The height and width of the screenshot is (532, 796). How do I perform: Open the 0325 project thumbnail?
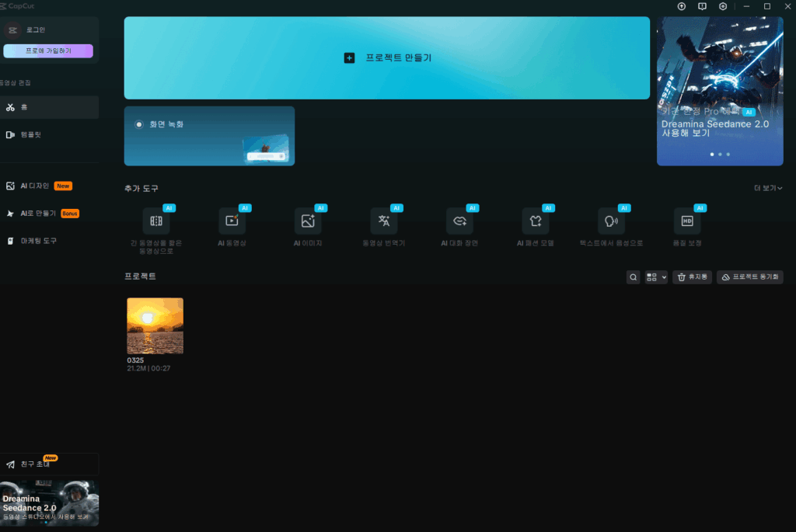[155, 325]
